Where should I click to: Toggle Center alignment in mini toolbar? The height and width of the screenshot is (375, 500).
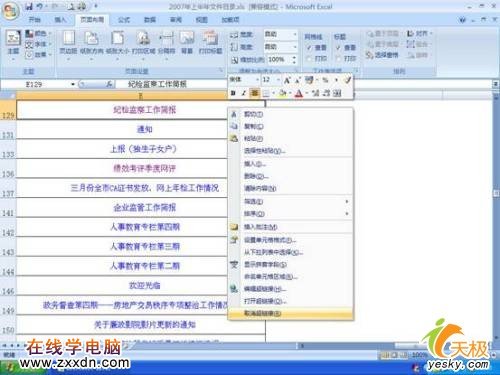click(x=255, y=93)
